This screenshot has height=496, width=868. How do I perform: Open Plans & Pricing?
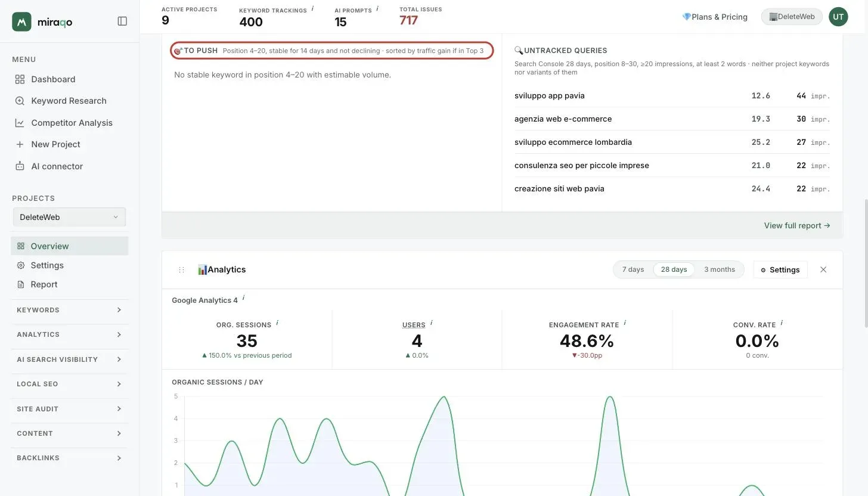coord(715,17)
